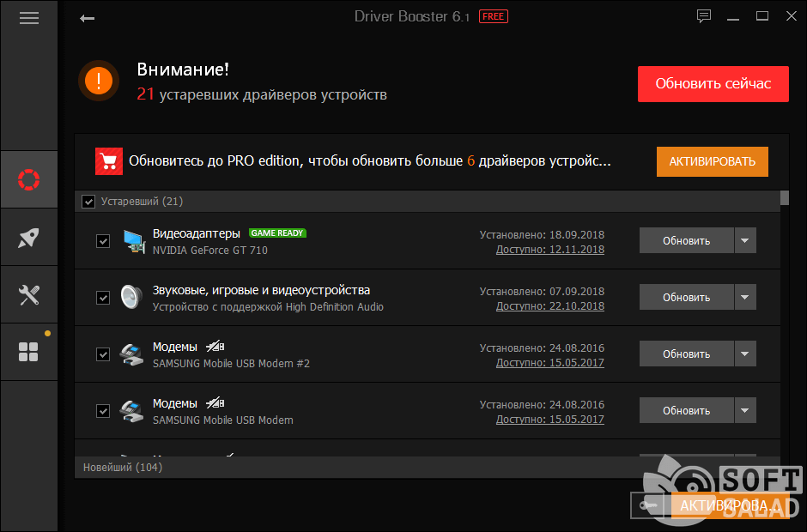The image size is (807, 532).
Task: Expand options arrow for High Definition Audio
Action: (745, 297)
